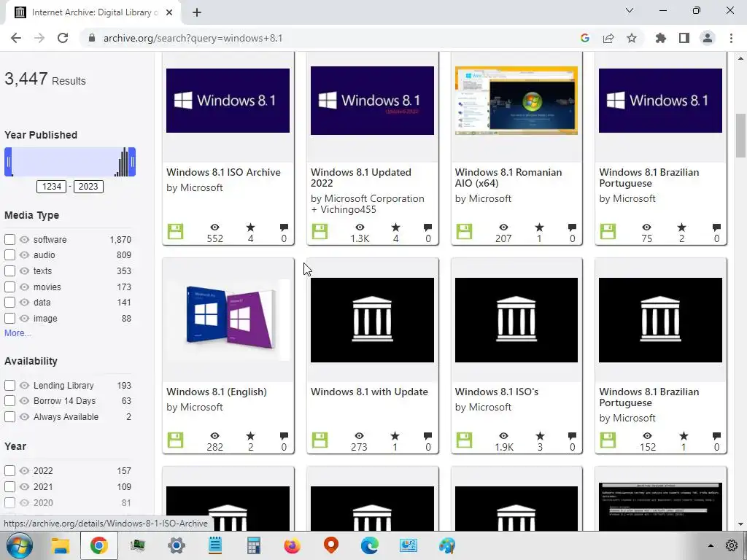The image size is (747, 560).
Task: Click reviews comment icon on Windows 8.1 (English)
Action: click(284, 436)
